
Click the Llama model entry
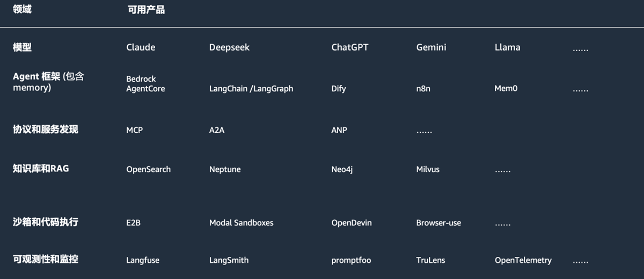click(x=507, y=47)
